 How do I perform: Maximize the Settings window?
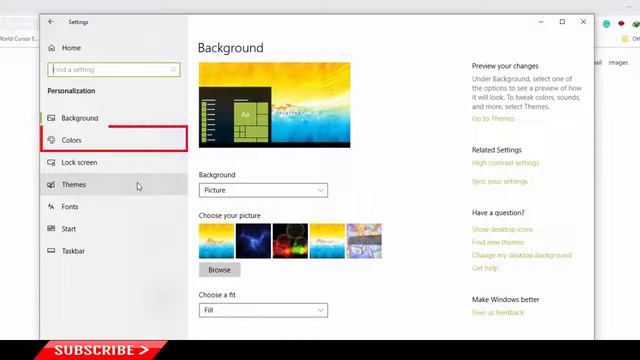(562, 22)
